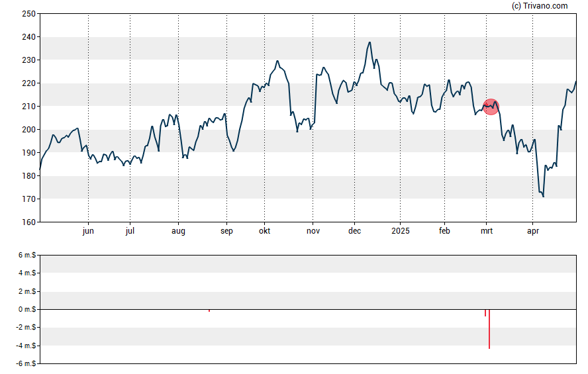Click the 'dec' axis label
Image resolution: width=588 pixels, height=374 pixels.
[x=354, y=231]
